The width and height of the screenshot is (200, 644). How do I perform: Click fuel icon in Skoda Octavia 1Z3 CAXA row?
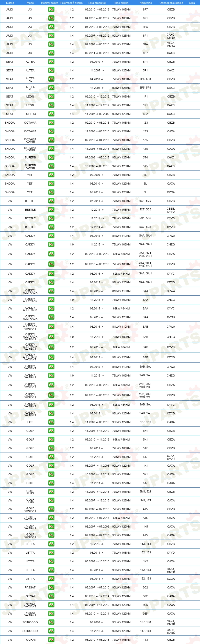51,131
